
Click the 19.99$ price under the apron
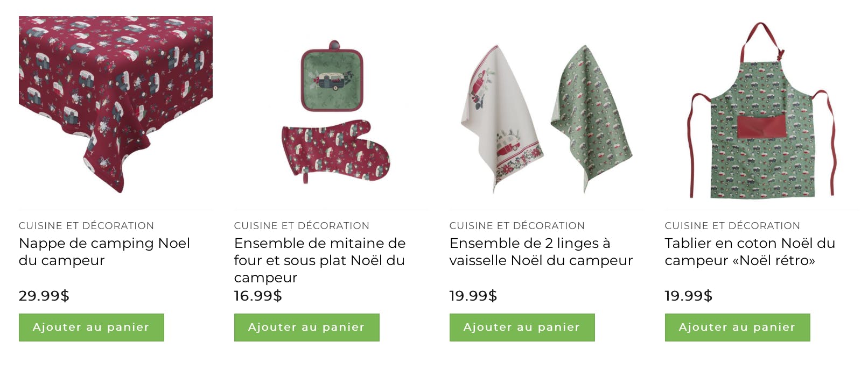coord(689,296)
